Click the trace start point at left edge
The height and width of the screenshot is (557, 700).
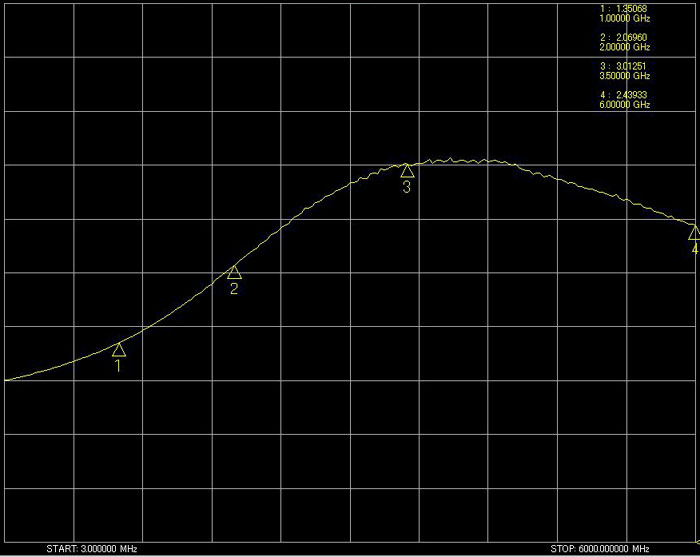click(x=6, y=380)
